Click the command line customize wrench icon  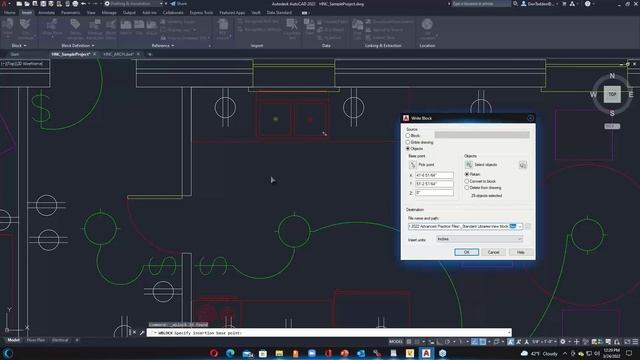[x=142, y=333]
